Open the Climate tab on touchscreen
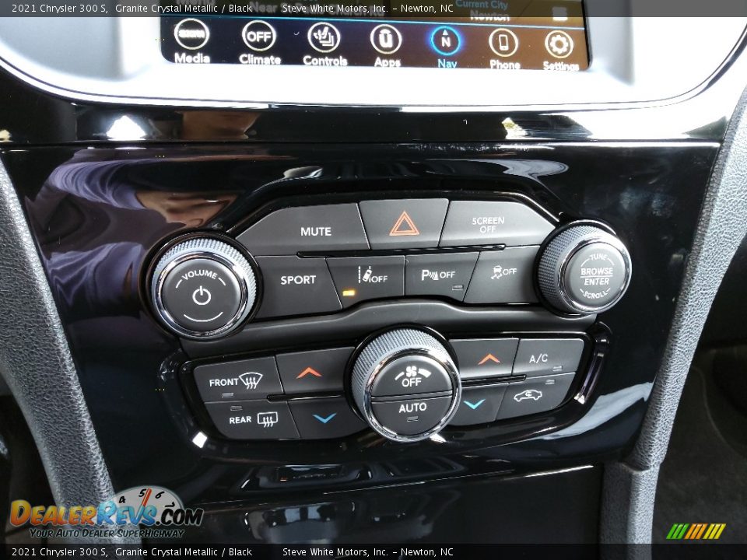The width and height of the screenshot is (747, 560). point(259,44)
